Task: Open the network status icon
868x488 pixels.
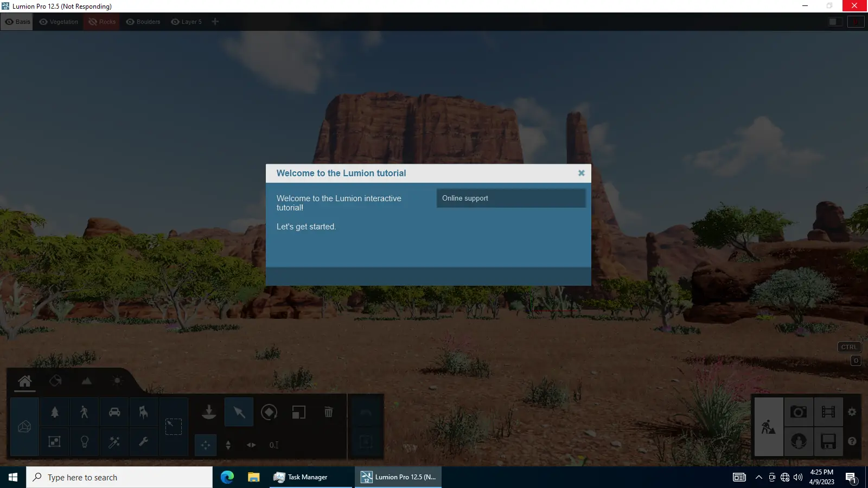Action: 785,477
